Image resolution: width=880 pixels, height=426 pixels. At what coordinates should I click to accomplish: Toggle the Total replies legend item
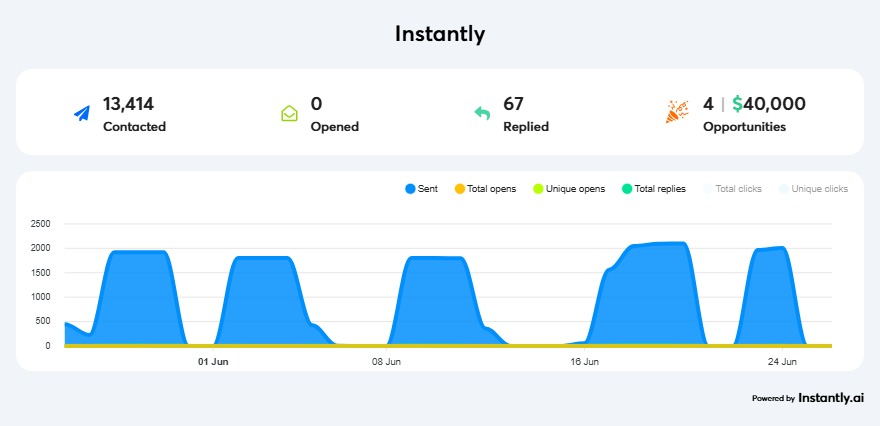654,189
